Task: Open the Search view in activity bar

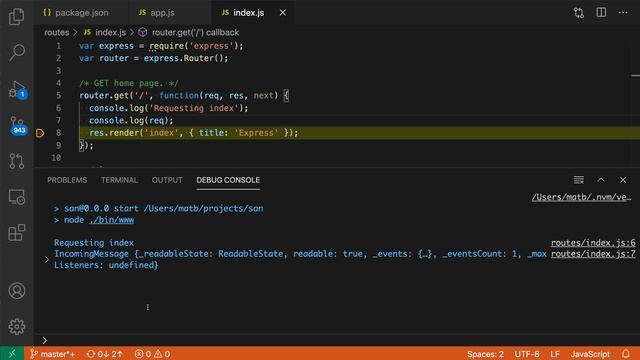Action: pyautogui.click(x=17, y=52)
